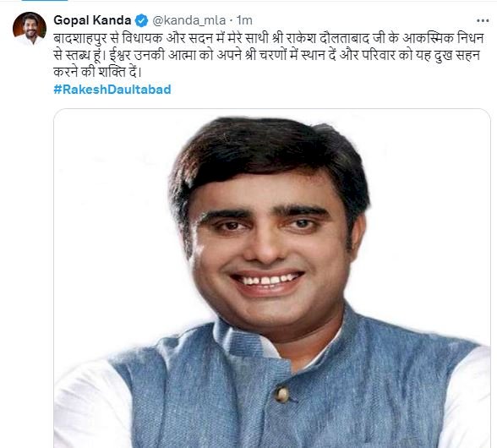Visit the @kanda_mla handle link
Image resolution: width=497 pixels, height=448 pixels.
189,20
